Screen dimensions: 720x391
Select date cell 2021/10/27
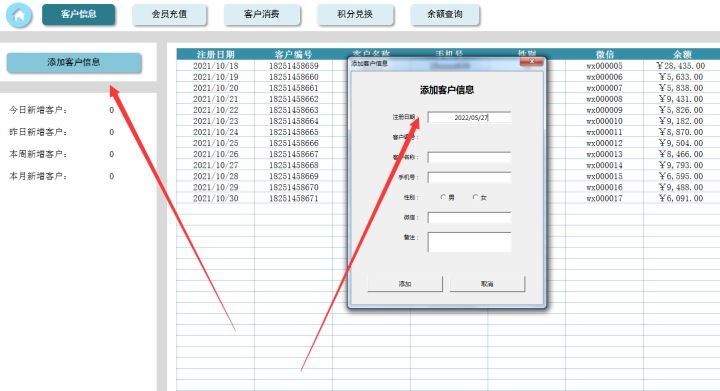215,165
